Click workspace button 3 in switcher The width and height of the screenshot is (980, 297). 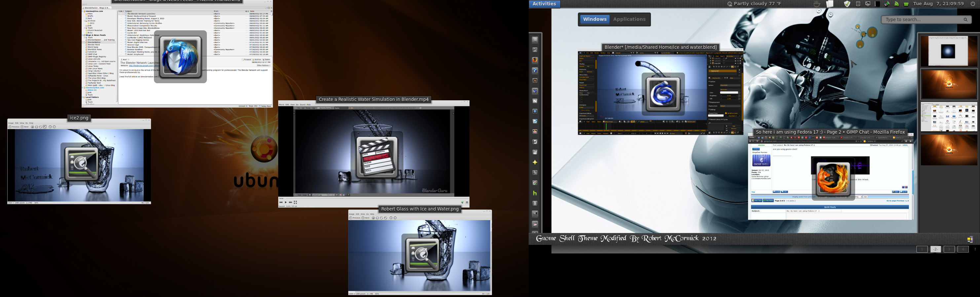(949, 249)
